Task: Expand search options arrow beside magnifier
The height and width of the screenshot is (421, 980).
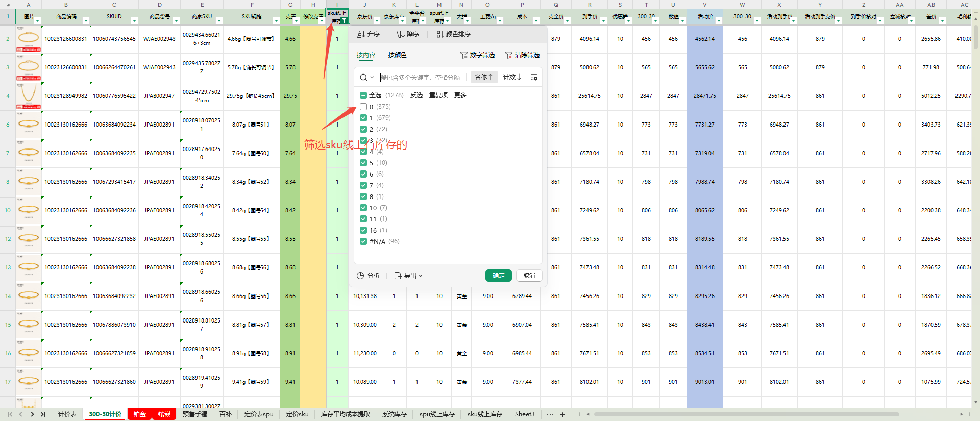Action: 372,78
